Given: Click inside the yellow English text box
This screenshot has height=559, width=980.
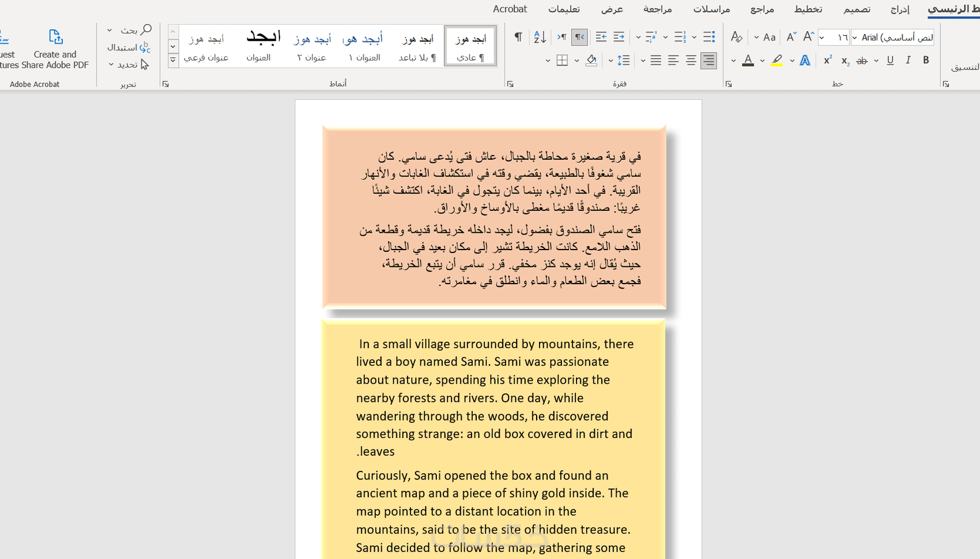Looking at the screenshot, I should pyautogui.click(x=493, y=439).
